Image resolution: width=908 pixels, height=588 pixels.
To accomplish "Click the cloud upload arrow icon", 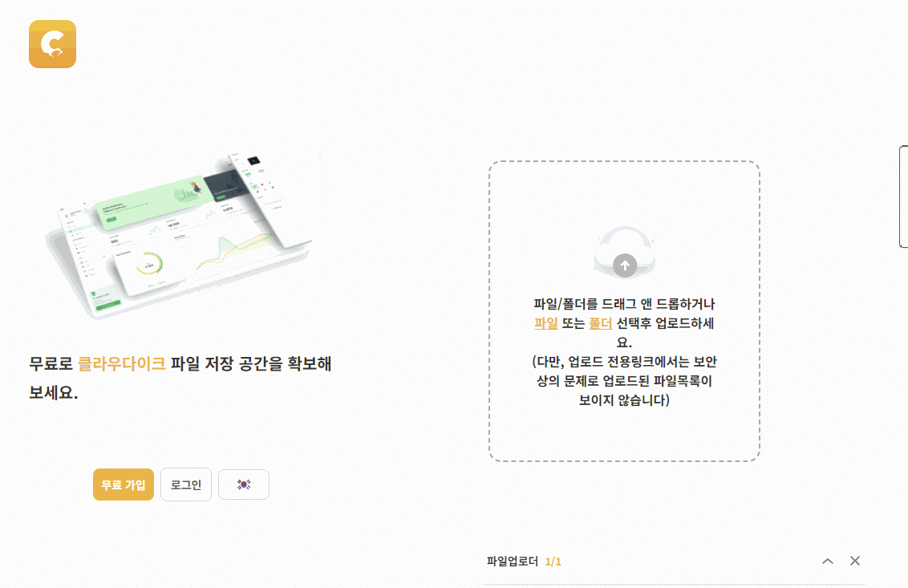I will (x=625, y=266).
